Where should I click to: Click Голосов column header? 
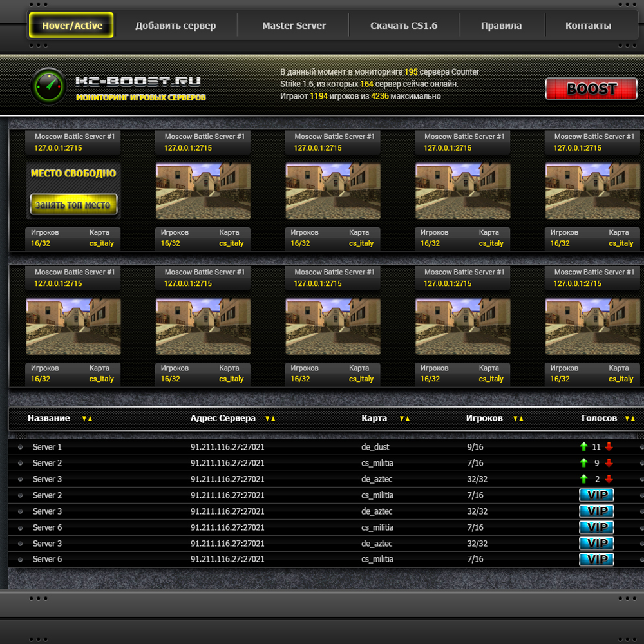(599, 418)
